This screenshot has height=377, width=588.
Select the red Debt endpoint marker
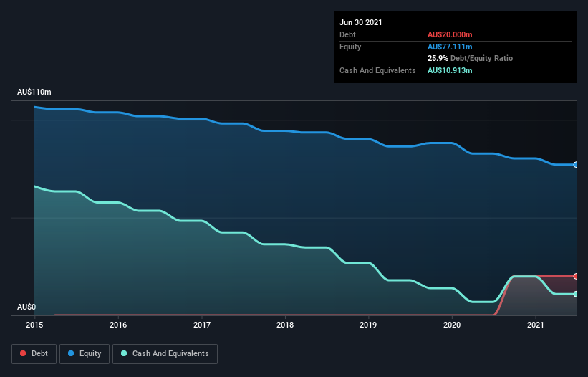(575, 277)
